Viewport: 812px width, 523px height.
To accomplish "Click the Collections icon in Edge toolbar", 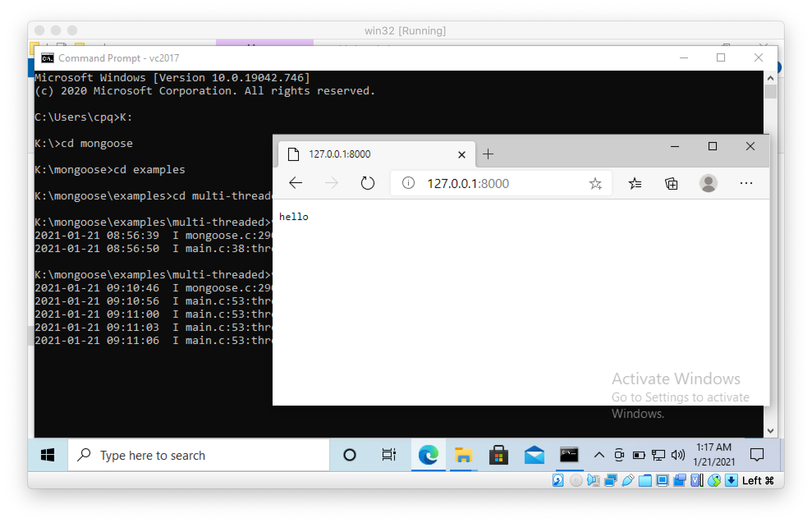I will tap(671, 184).
